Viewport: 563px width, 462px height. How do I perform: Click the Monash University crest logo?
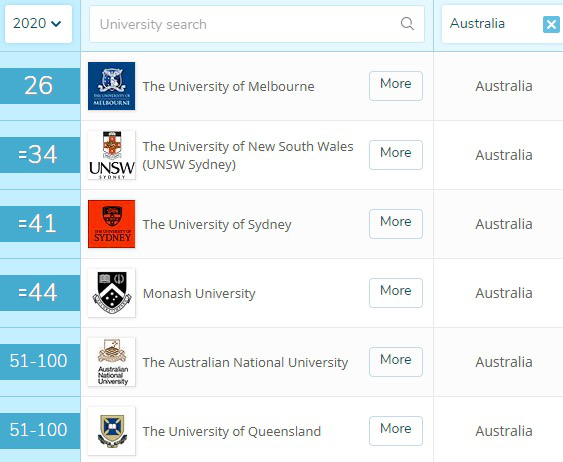pos(112,293)
